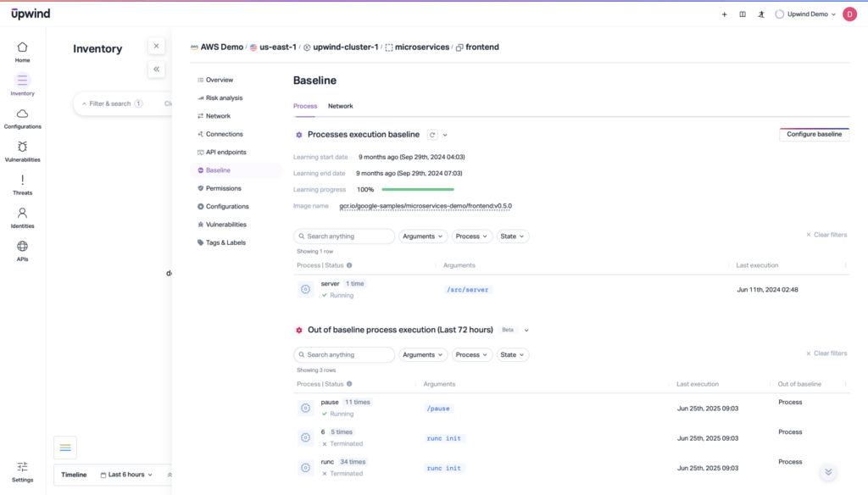The width and height of the screenshot is (868, 495).
Task: Open State filter in out-of-baseline section
Action: [512, 355]
